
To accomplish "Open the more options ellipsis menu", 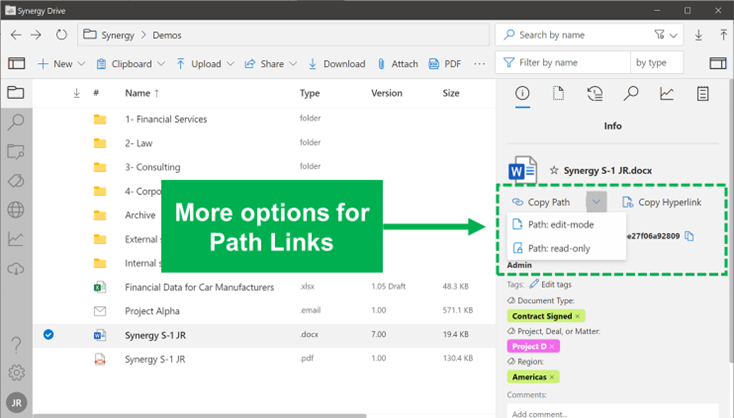I will pos(479,64).
